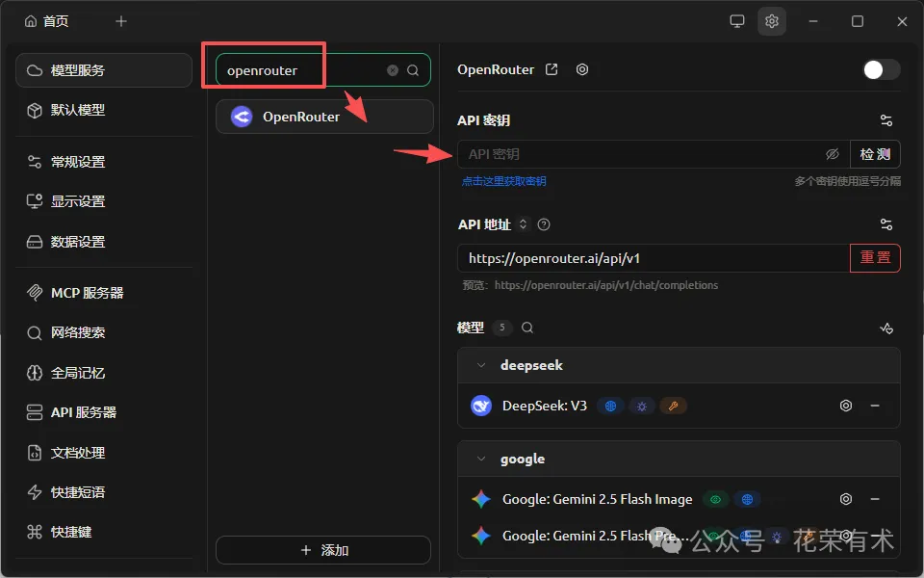The image size is (924, 578).
Task: Open the 首页 home tab
Action: click(46, 21)
